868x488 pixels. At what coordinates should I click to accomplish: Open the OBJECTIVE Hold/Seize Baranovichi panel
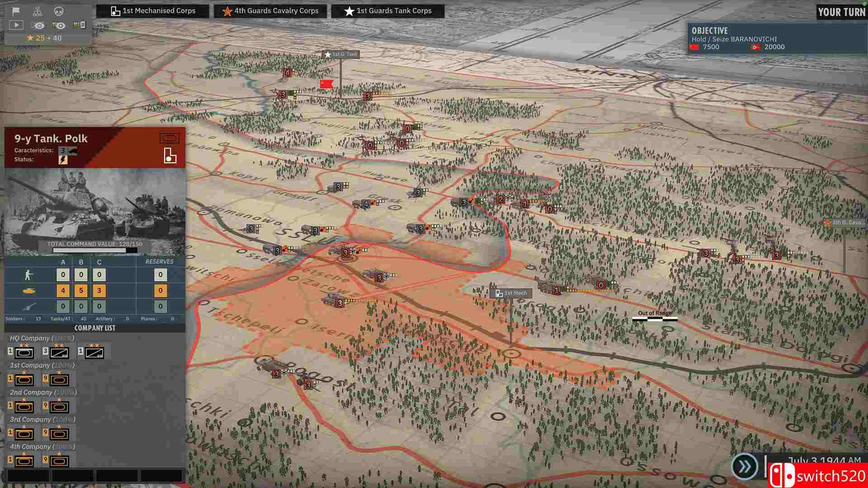pyautogui.click(x=774, y=38)
